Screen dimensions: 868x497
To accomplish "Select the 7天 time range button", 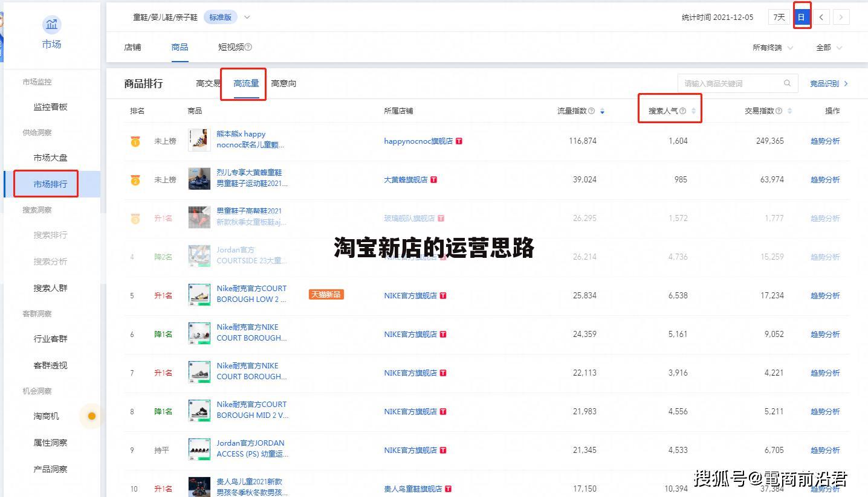I will [x=779, y=17].
